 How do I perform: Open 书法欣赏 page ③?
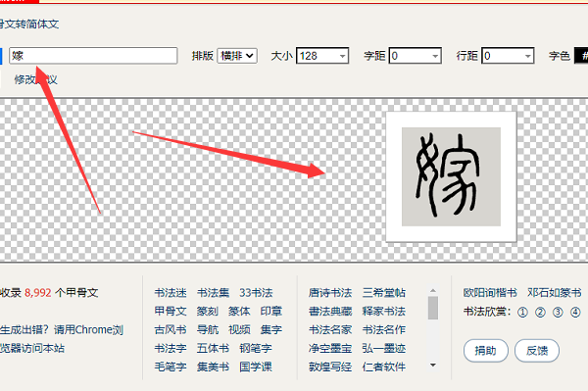point(558,312)
